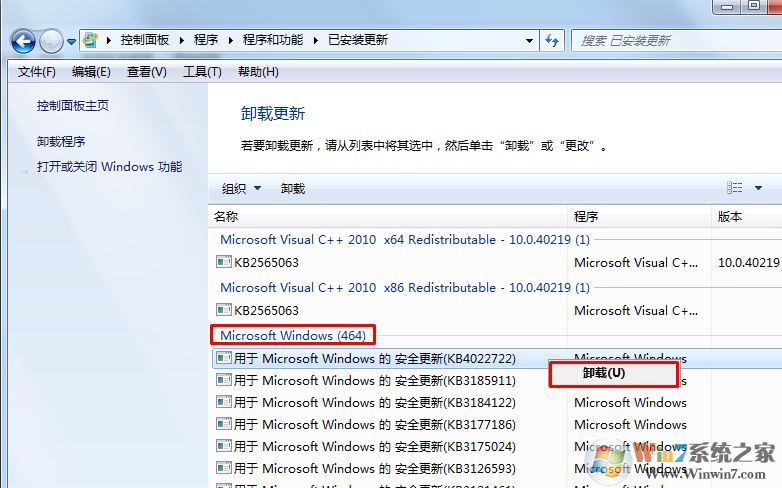This screenshot has width=782, height=488.
Task: Minimize the window
Action: [x=727, y=6]
